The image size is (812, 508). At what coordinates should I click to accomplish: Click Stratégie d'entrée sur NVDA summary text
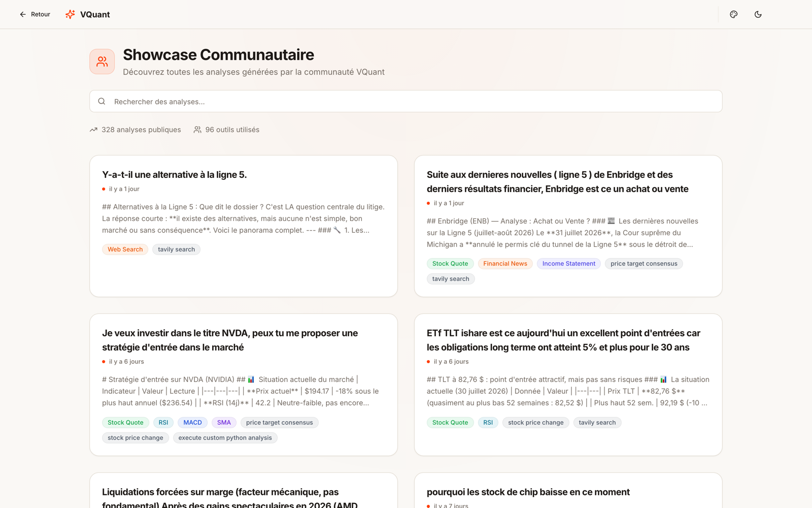tap(241, 391)
